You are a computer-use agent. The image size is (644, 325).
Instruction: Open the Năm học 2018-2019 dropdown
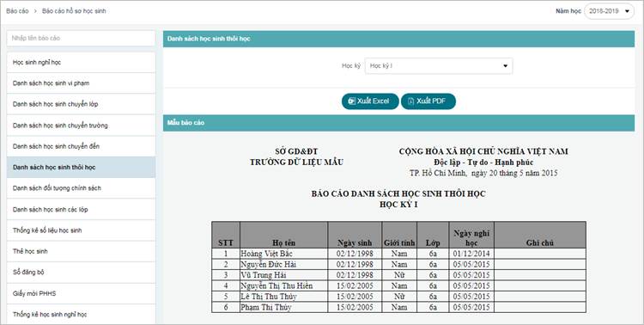point(609,11)
